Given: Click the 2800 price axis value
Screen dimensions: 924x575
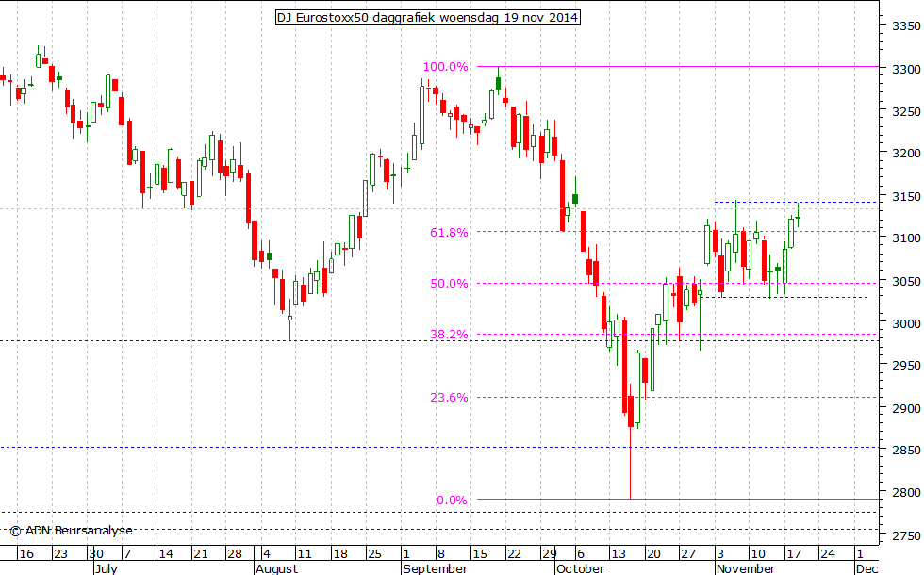Looking at the screenshot, I should pos(906,492).
